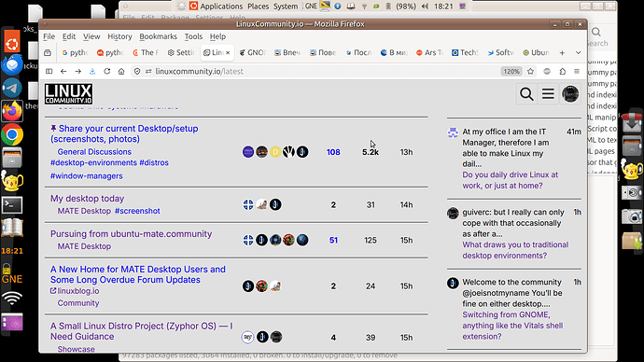Open the System menu in top panel
The height and width of the screenshot is (362, 644).
[286, 7]
